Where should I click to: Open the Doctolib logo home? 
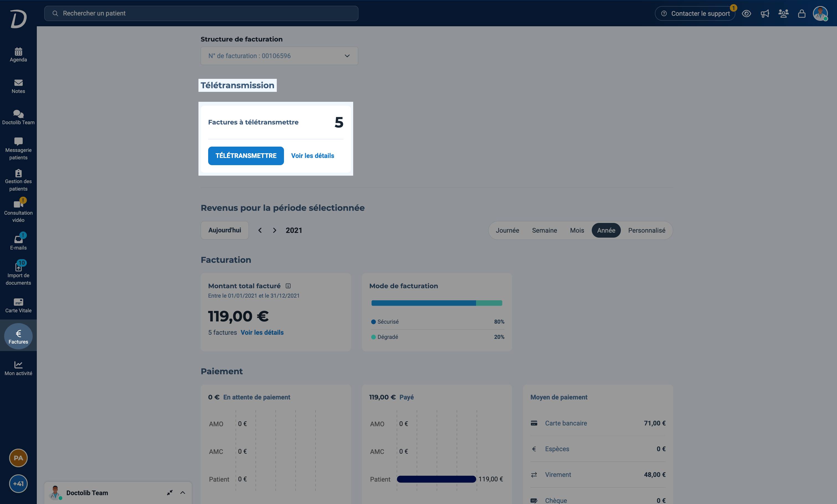18,19
